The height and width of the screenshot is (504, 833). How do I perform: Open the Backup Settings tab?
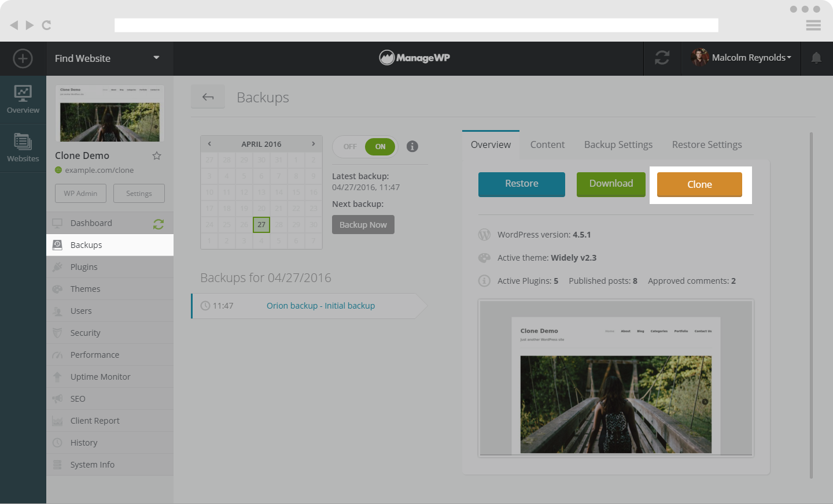(x=618, y=145)
